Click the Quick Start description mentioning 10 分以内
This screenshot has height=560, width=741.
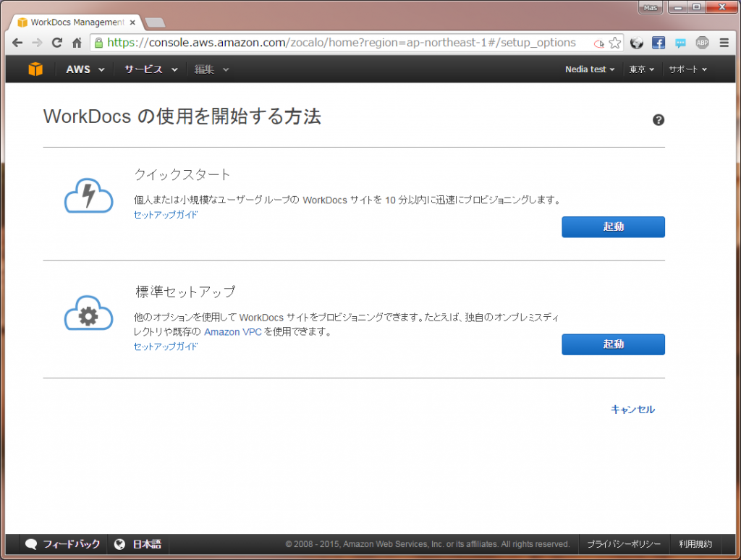(x=347, y=200)
